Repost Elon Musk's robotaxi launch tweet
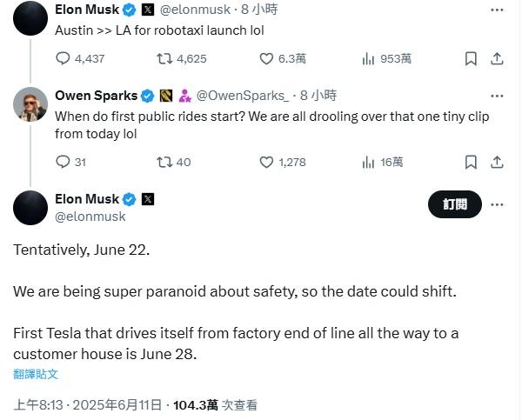The width and height of the screenshot is (522, 420). click(x=163, y=59)
